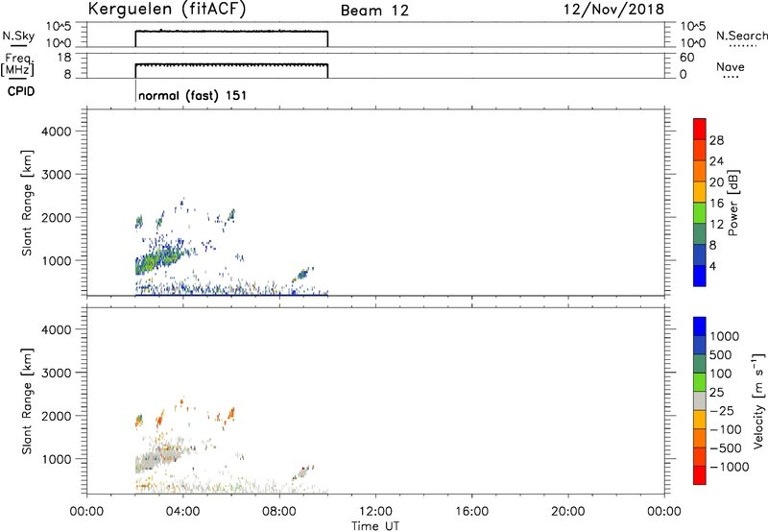Click the '18' frequency axis value
The width and height of the screenshot is (768, 532).
point(64,58)
